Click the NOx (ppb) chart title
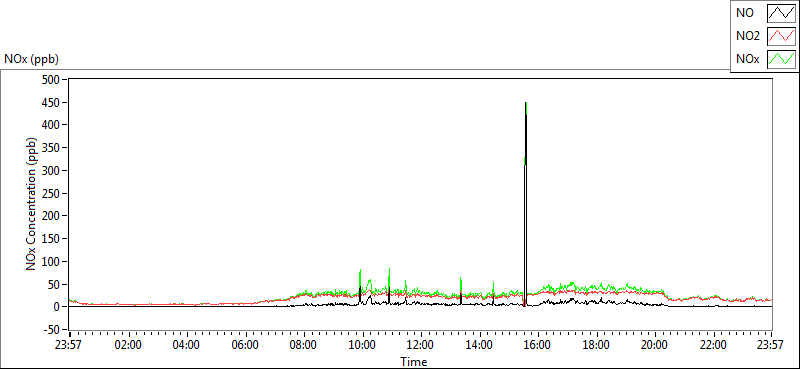800x369 pixels. [x=32, y=59]
